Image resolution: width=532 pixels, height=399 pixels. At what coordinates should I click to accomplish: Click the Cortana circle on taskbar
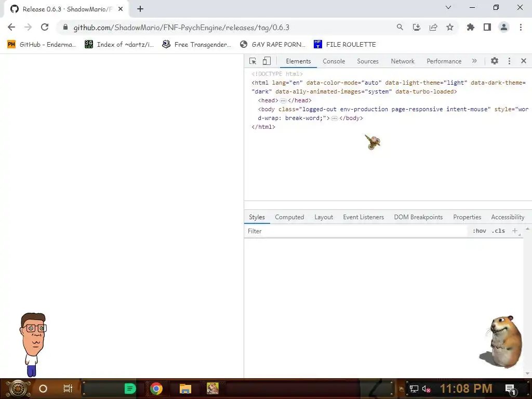pos(43,389)
